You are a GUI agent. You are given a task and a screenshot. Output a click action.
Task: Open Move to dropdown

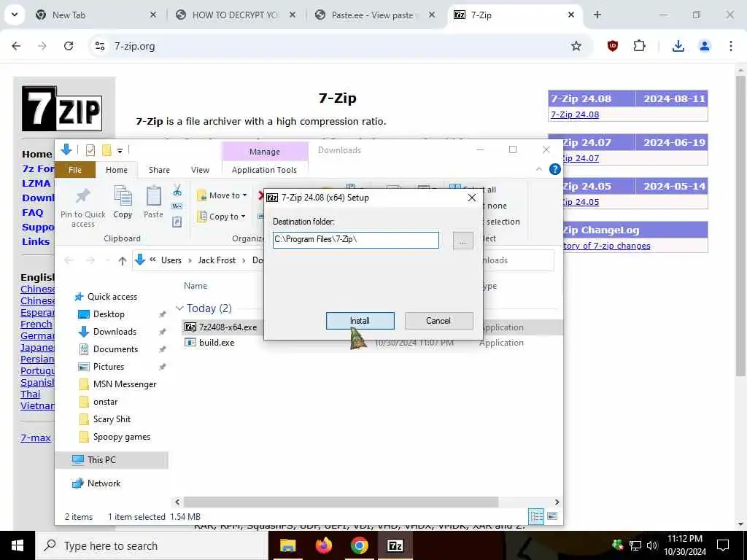point(222,195)
